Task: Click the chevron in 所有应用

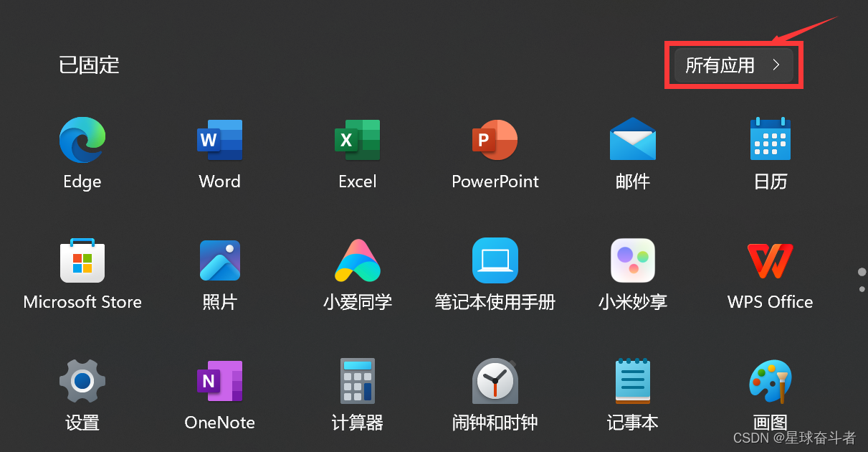Action: click(x=776, y=65)
